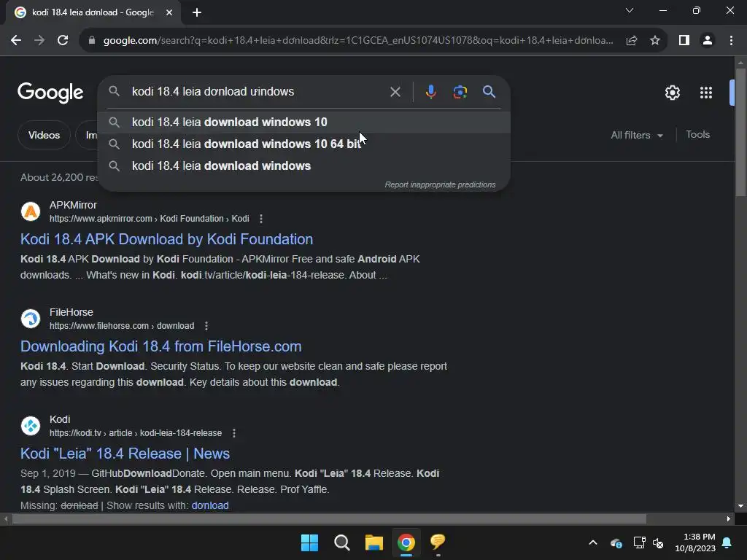Open Chrome's three-dot menu
Image resolution: width=747 pixels, height=560 pixels.
[731, 41]
